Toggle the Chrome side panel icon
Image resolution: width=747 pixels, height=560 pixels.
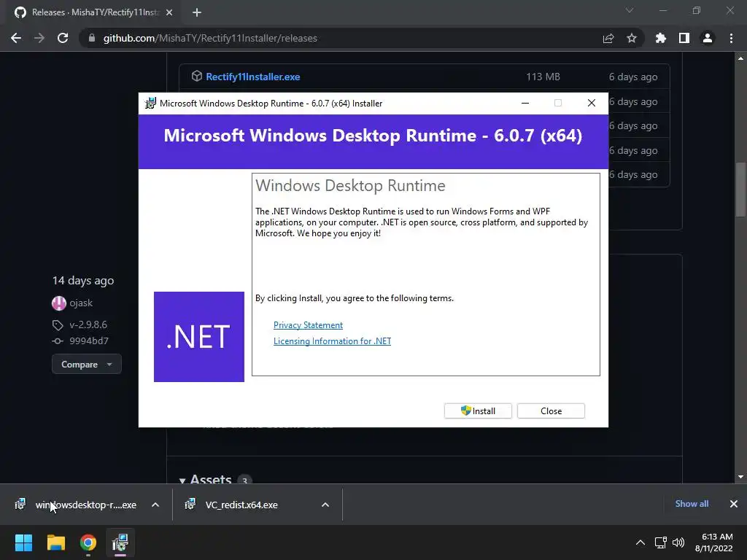(x=684, y=38)
